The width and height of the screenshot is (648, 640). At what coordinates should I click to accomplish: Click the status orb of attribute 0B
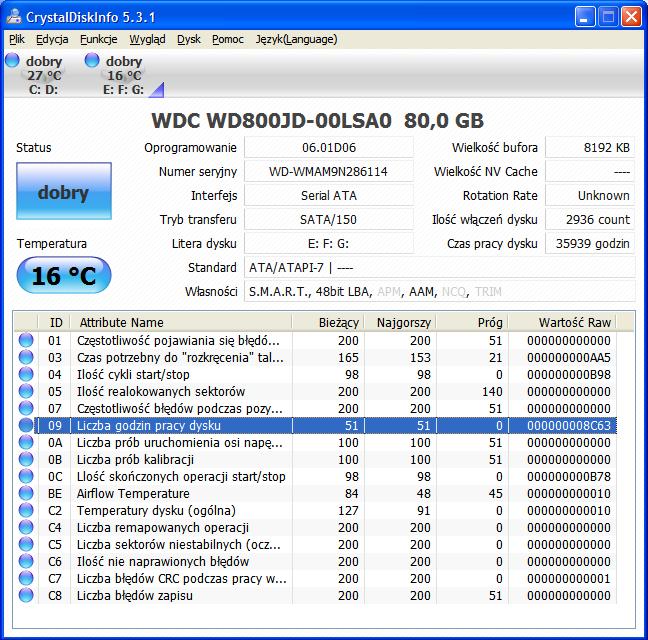(26, 459)
